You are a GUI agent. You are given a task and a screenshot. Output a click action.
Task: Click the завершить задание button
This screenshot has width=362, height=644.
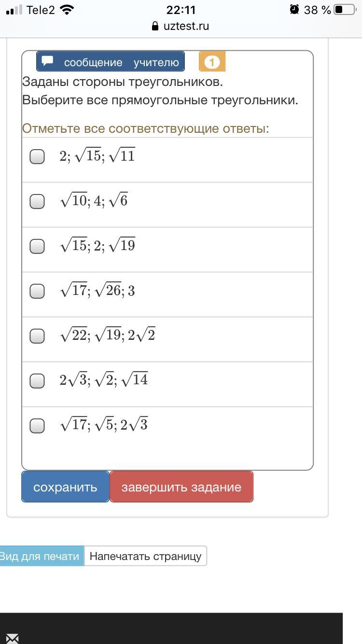181,487
